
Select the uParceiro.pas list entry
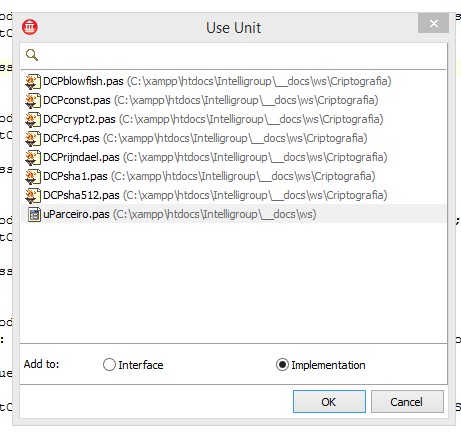[x=233, y=214]
